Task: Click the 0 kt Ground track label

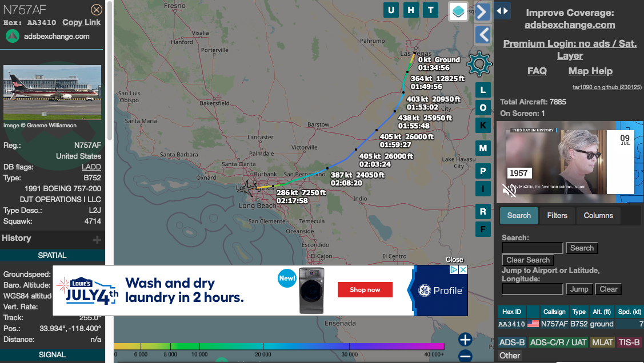Action: (439, 63)
